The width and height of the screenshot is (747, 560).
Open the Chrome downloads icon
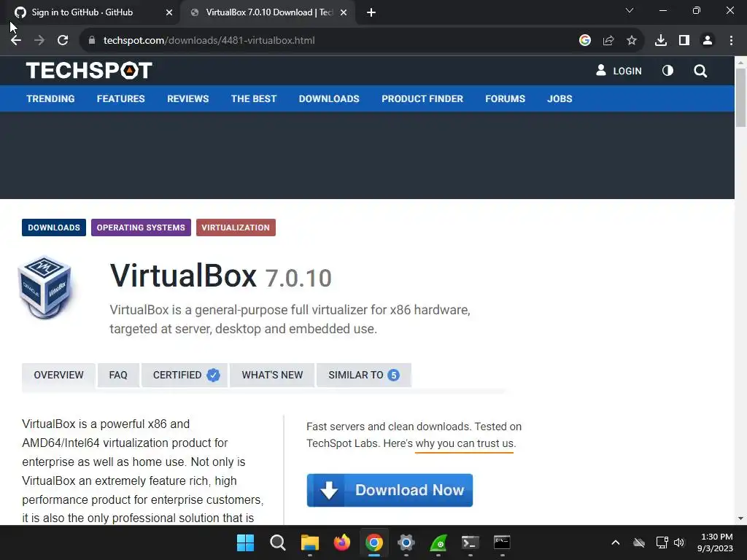[x=661, y=41]
